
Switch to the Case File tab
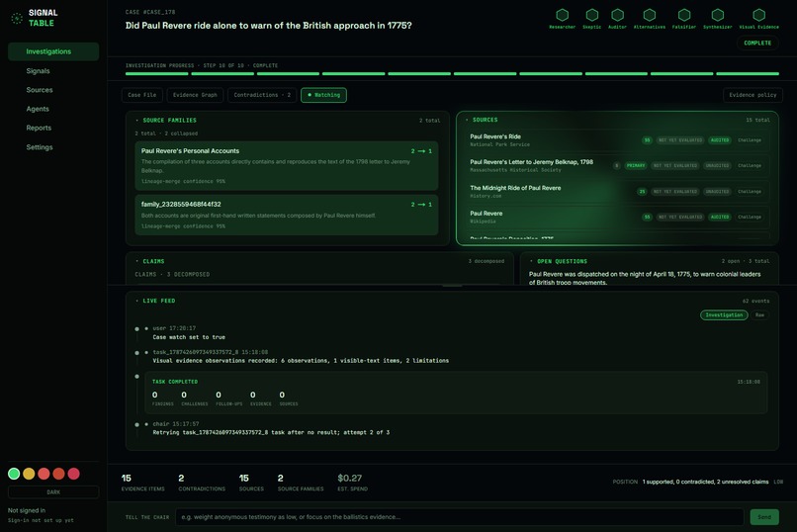pos(142,95)
